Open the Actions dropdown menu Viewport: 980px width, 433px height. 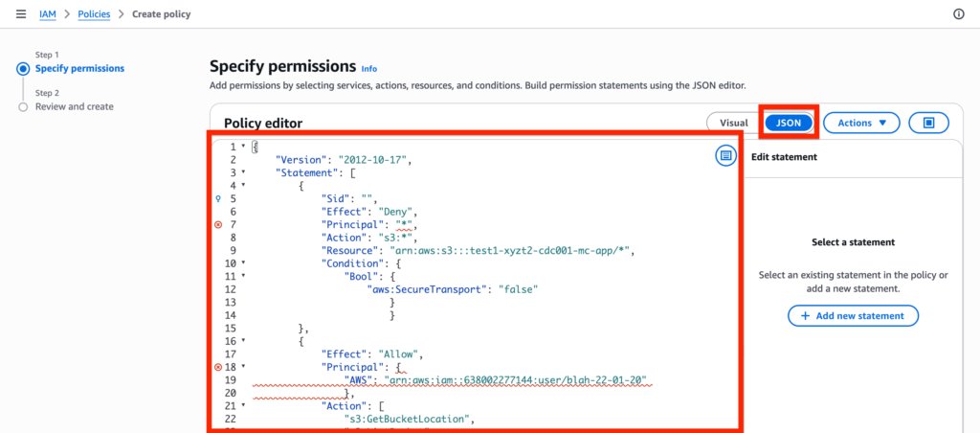click(x=860, y=123)
